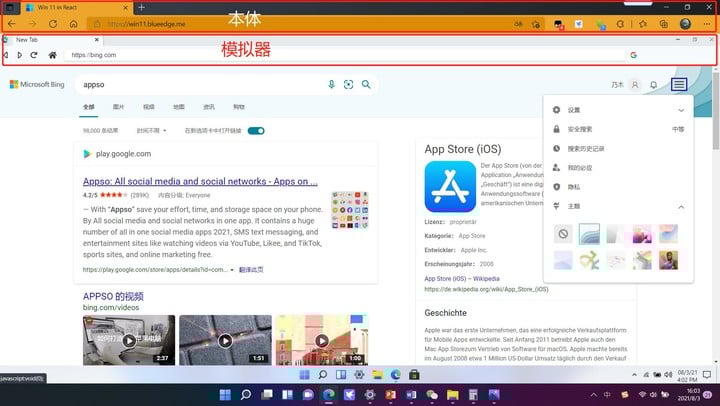
Task: Open action center on emulated taskbar
Action: click(x=707, y=375)
